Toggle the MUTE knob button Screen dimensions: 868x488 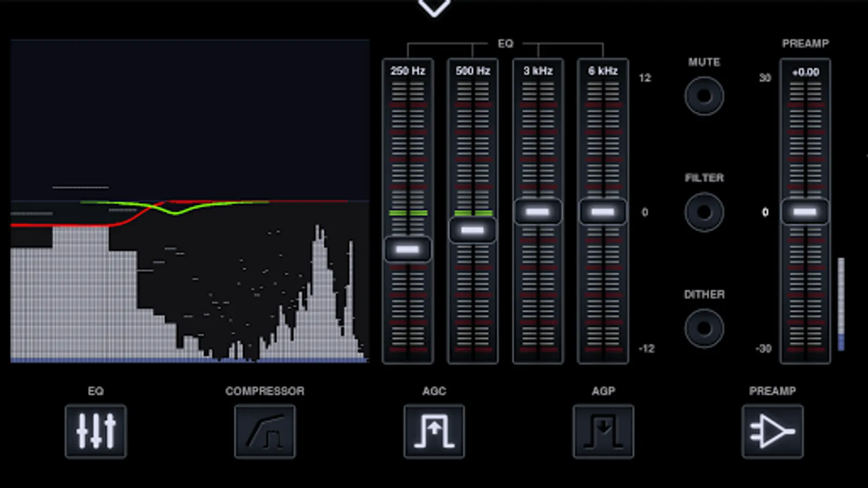click(704, 96)
